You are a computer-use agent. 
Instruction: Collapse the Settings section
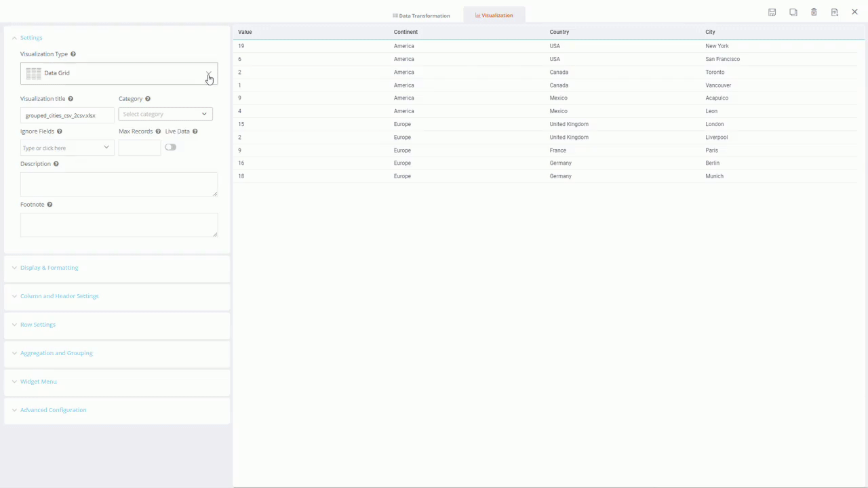coord(31,38)
